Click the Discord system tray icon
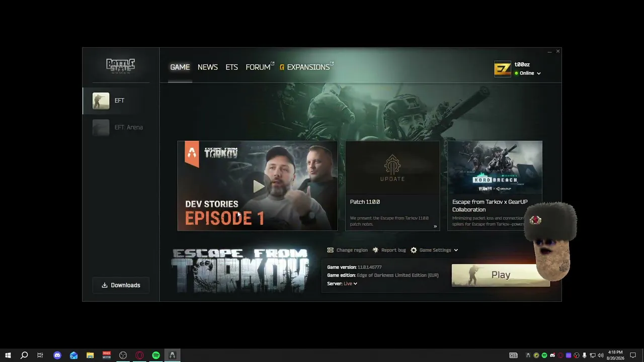Screen dimensions: 644x362 click(x=552, y=355)
